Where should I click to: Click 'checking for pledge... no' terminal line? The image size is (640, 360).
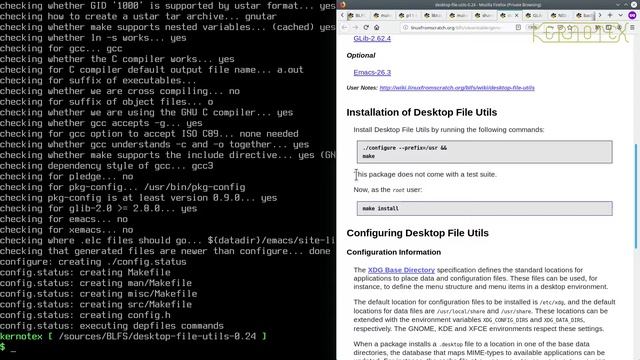tap(67, 176)
